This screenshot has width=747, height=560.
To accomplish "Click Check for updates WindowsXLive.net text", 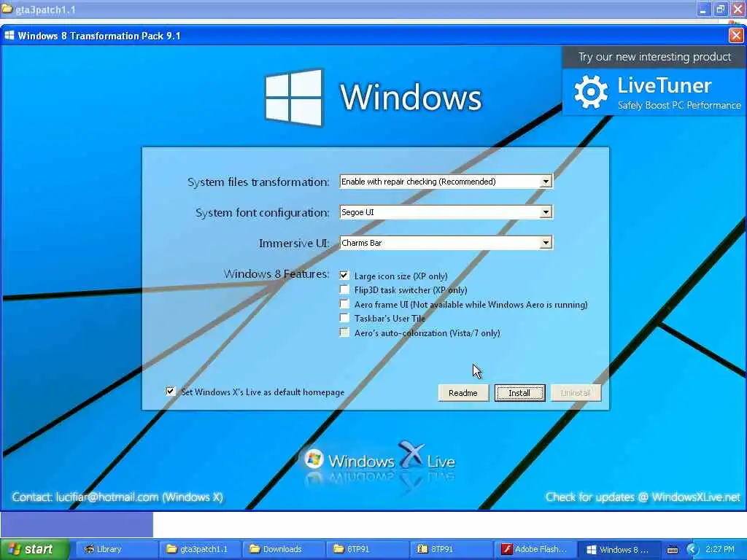I will (x=643, y=497).
